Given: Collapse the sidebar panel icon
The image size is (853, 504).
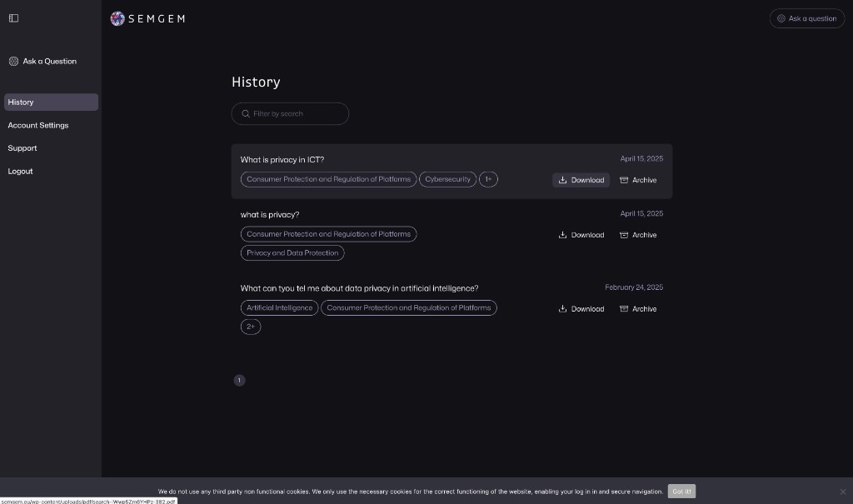Looking at the screenshot, I should [13, 18].
